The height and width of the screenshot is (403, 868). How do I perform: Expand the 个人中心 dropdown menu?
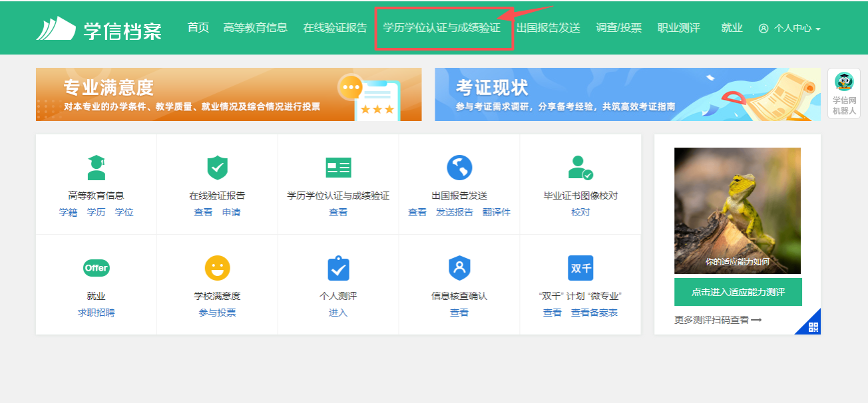[x=789, y=29]
